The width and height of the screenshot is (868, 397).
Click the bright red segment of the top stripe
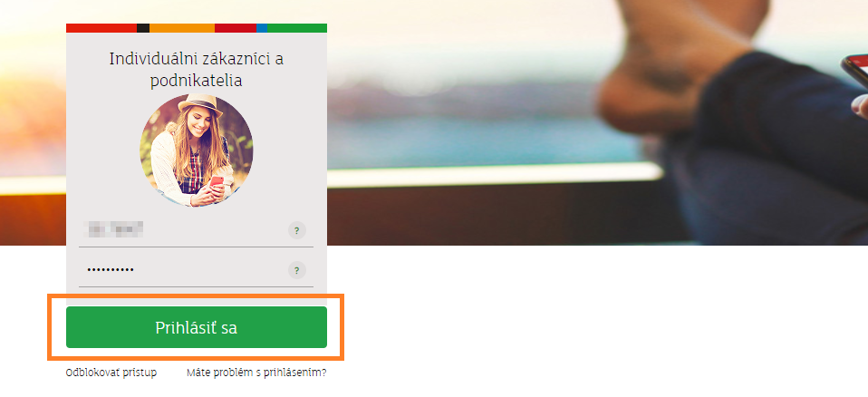[x=101, y=28]
